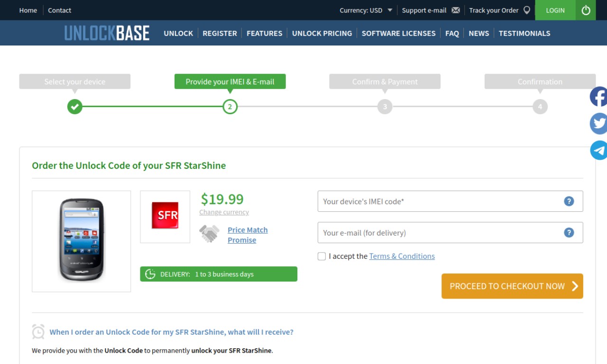Viewport: 607px width, 364px height.
Task: Open UNLOCK PRICING in the navigation
Action: [x=322, y=33]
